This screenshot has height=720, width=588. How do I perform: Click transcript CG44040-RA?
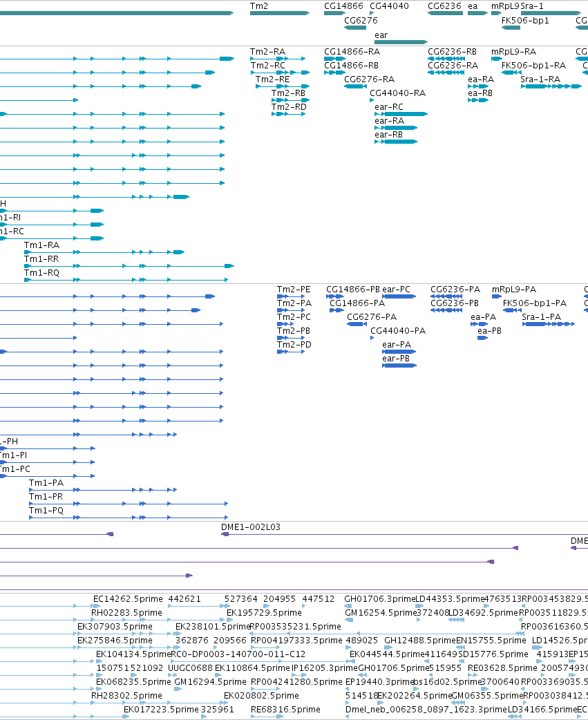pos(372,100)
